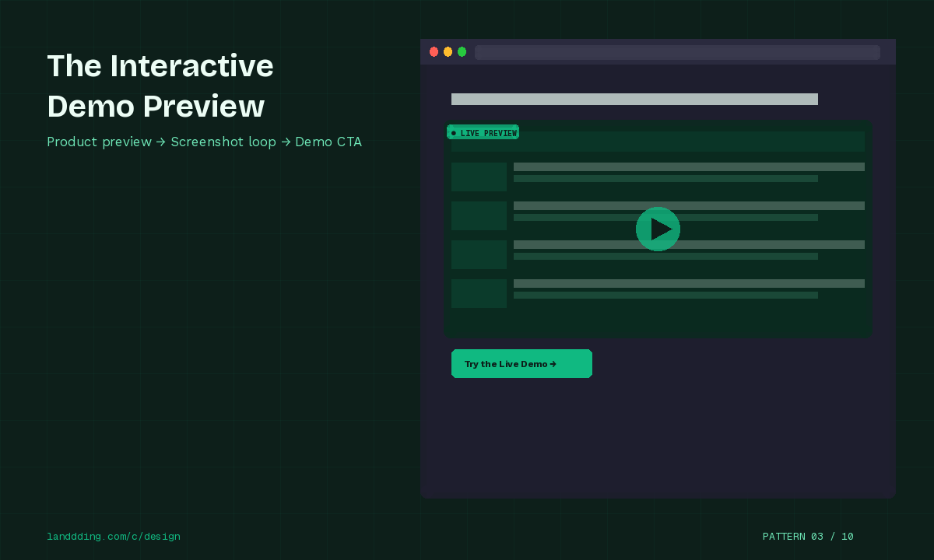Select the third sidebar thumbnail in preview
934x560 pixels.
pyautogui.click(x=479, y=254)
